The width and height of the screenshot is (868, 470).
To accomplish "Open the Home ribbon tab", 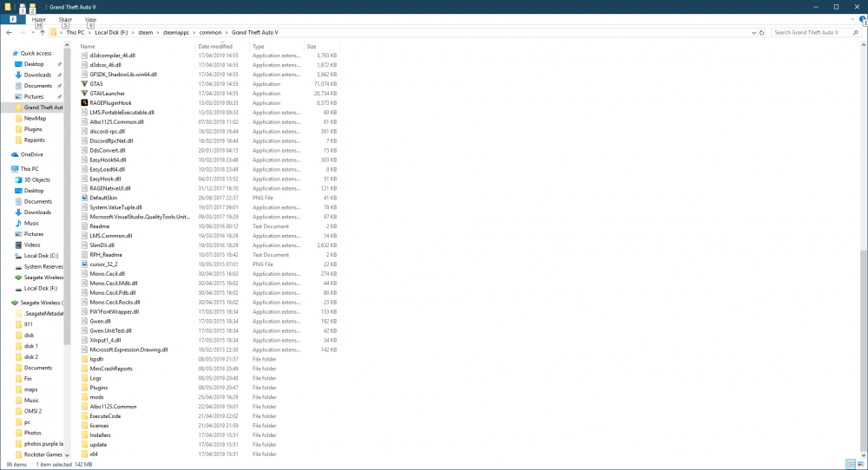I will (39, 19).
